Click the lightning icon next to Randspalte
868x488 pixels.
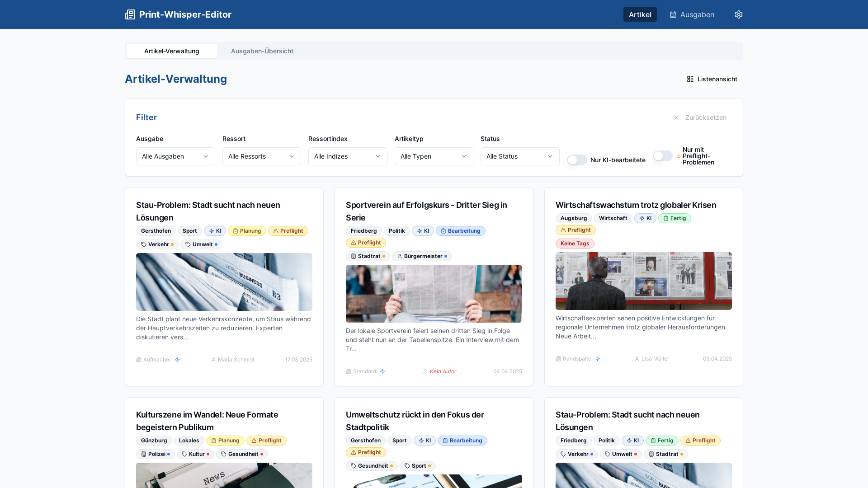pyautogui.click(x=598, y=359)
